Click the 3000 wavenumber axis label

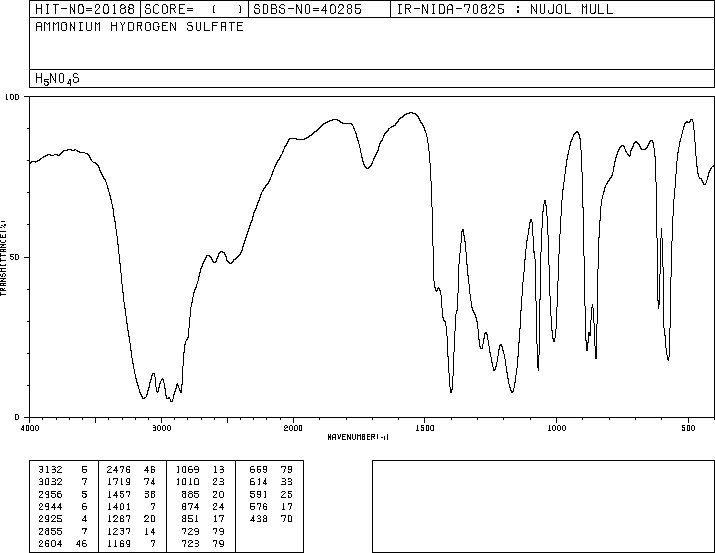coord(161,428)
